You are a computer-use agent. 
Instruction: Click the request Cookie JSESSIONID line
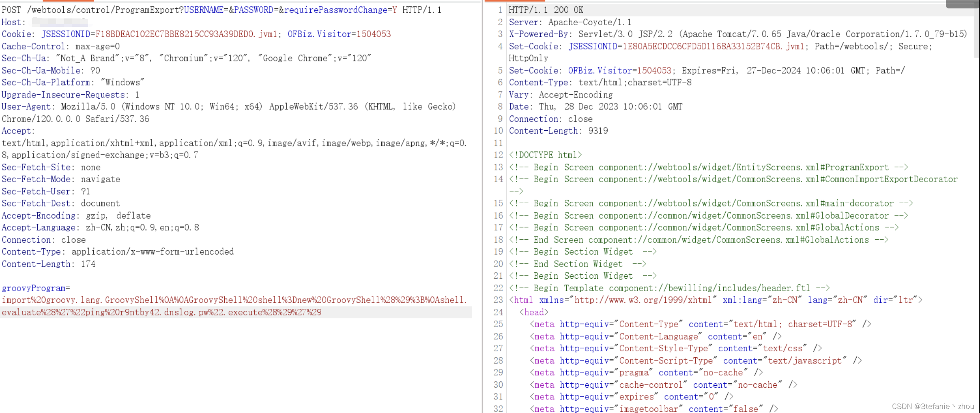click(196, 34)
